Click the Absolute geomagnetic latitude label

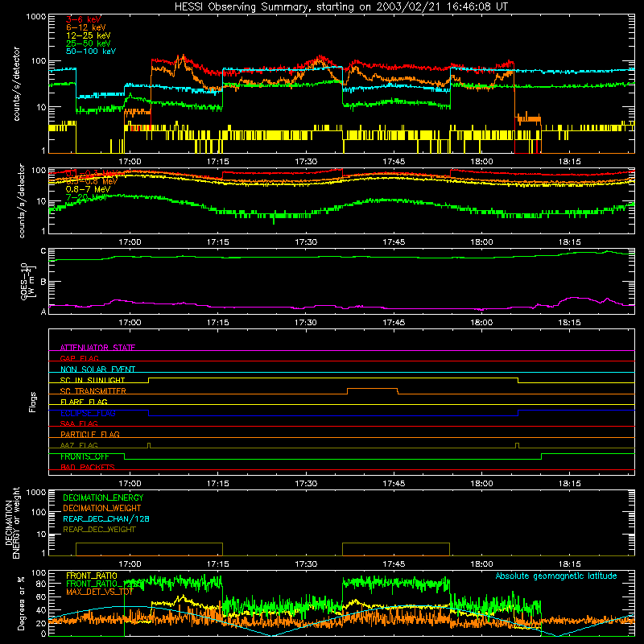(x=556, y=576)
